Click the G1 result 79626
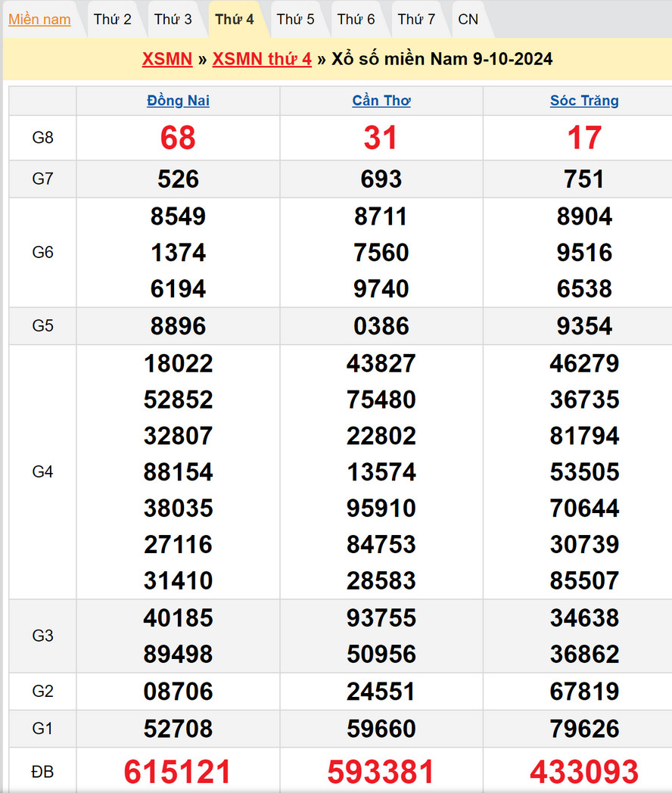Screen dimensions: 672x793 point(584,729)
